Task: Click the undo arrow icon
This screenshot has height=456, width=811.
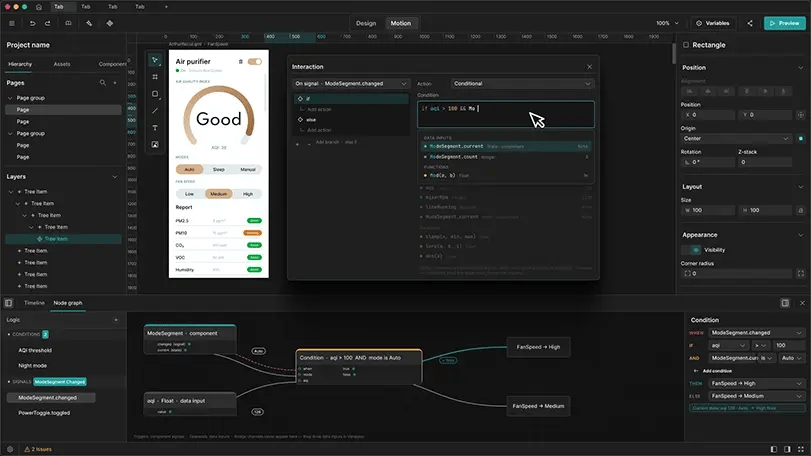Action: pyautogui.click(x=32, y=23)
